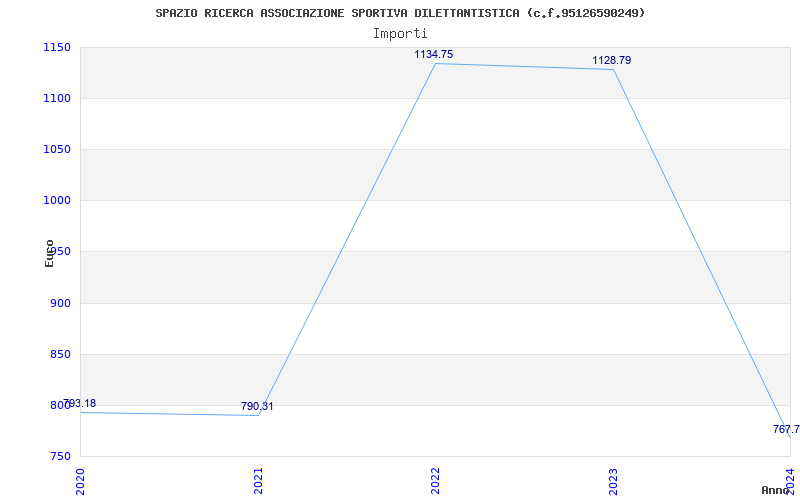Image resolution: width=800 pixels, height=500 pixels.
Task: Select the 1128.79 data label
Action: point(612,61)
